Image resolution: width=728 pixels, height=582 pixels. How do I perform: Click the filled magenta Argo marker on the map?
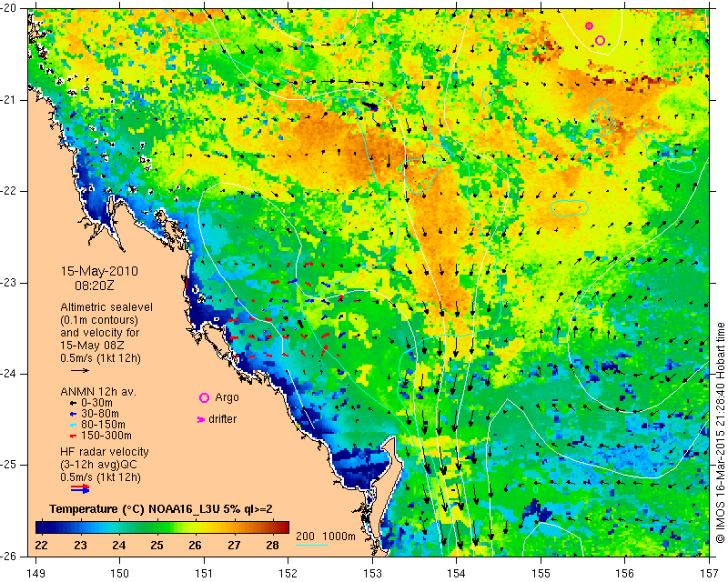(x=589, y=26)
